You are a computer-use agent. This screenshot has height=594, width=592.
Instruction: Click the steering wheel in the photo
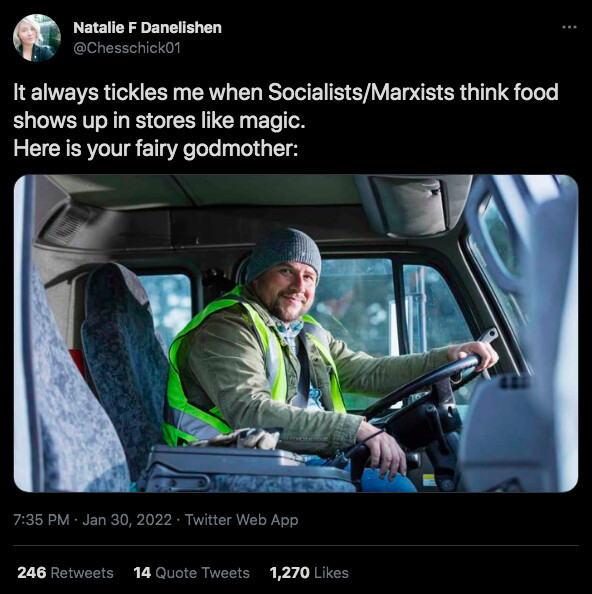click(421, 386)
